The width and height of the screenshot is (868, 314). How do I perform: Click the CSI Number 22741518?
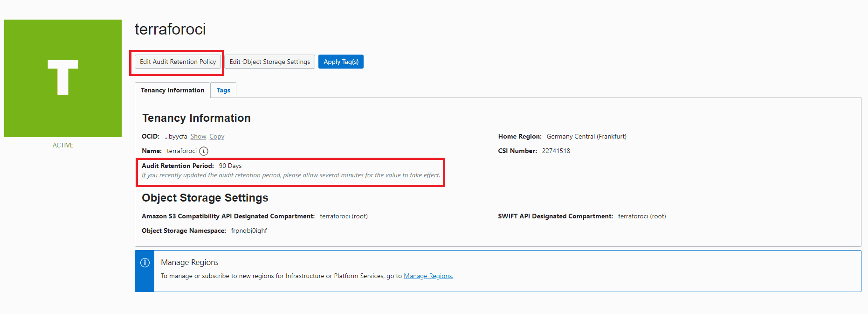tap(556, 151)
